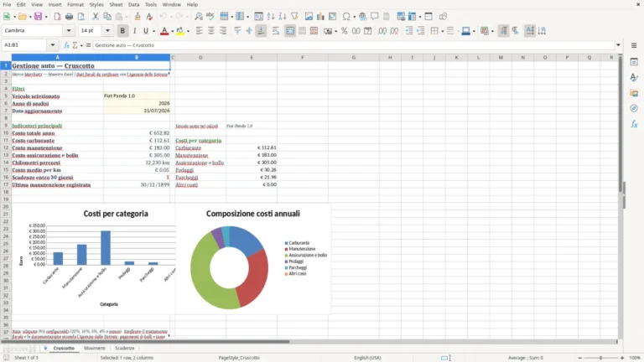Select the Cruscotto sheet tab
644x362 pixels.
(x=64, y=348)
